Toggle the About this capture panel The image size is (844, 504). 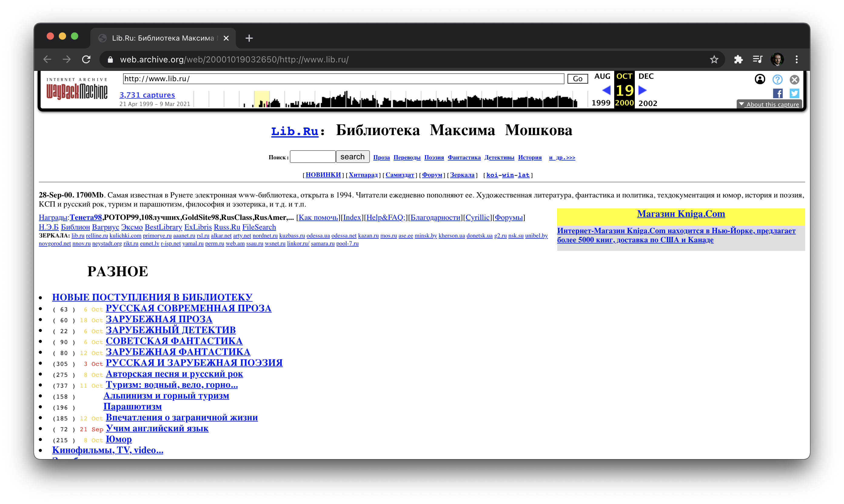click(769, 104)
